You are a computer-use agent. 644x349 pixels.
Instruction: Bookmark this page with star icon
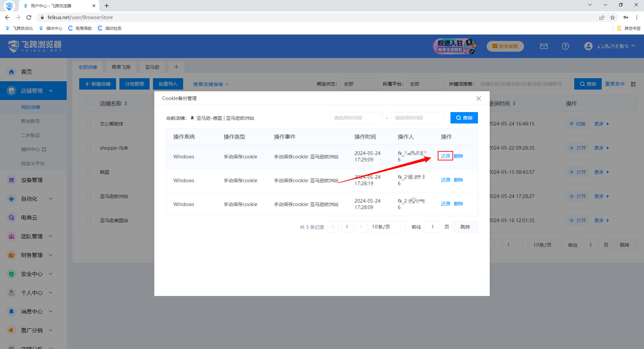pyautogui.click(x=612, y=17)
